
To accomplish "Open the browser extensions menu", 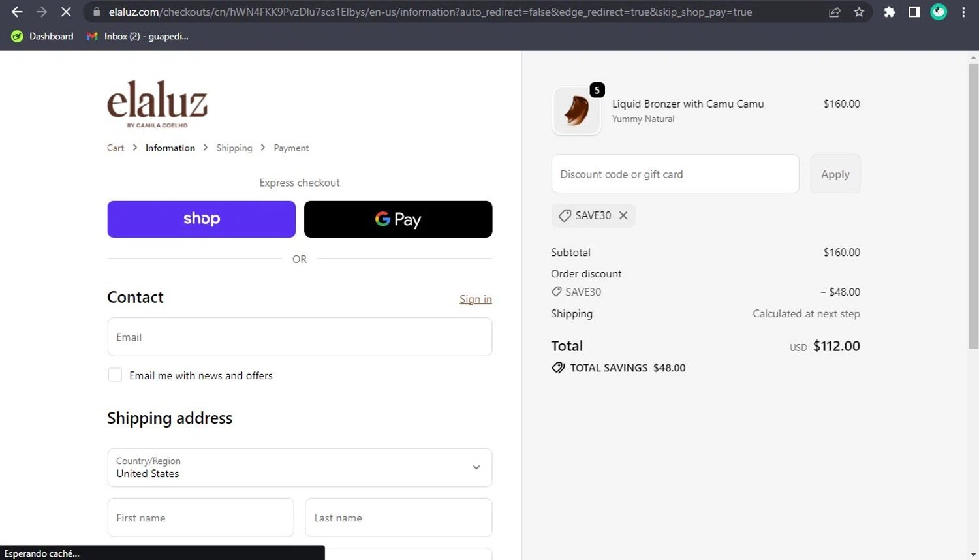I will click(890, 12).
